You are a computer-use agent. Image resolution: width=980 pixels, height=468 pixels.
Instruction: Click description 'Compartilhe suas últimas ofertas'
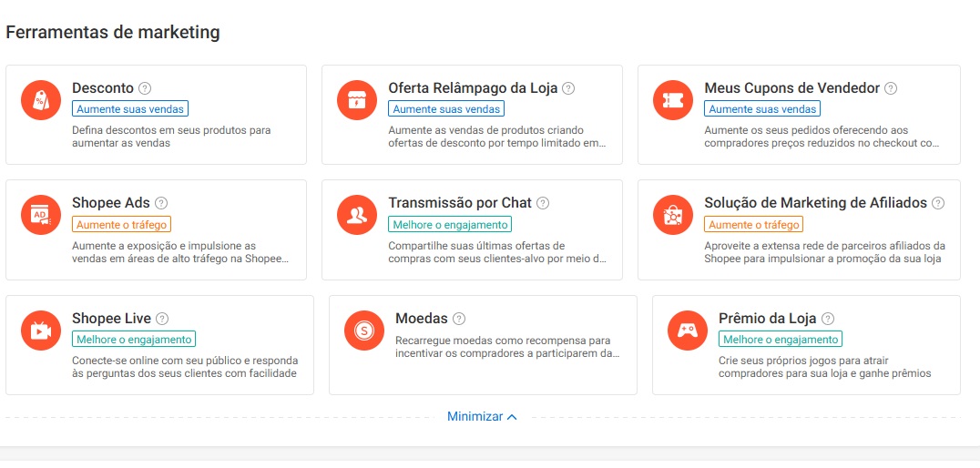pos(497,252)
